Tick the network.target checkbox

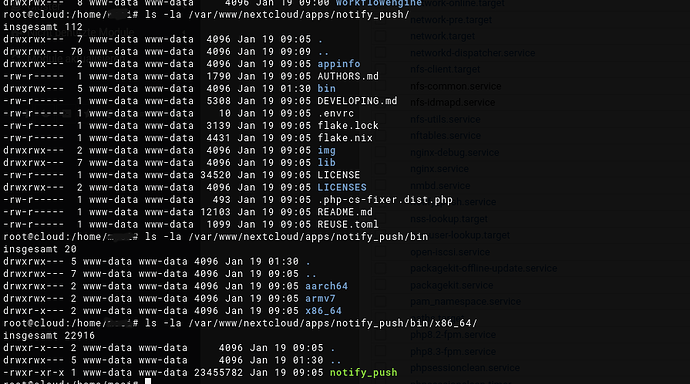coord(380,37)
